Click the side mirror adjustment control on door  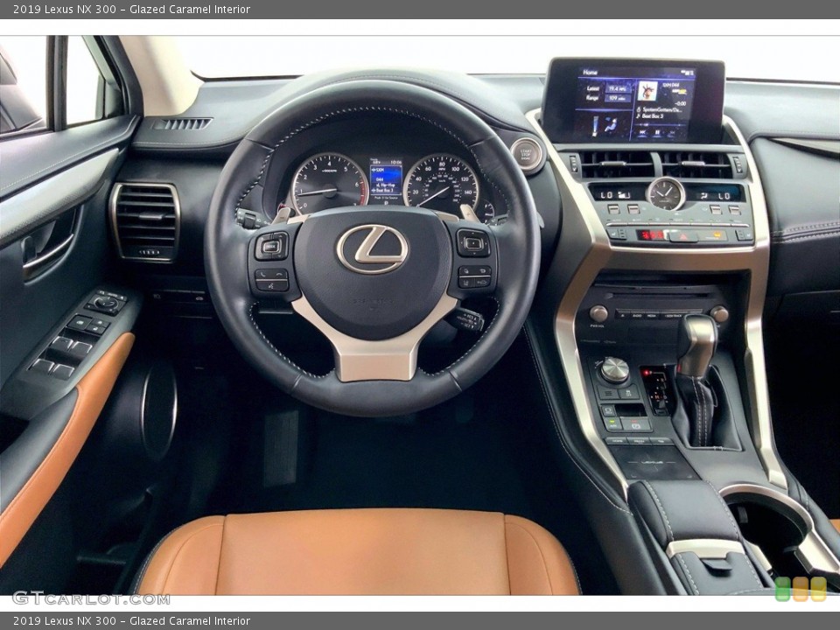pos(106,304)
